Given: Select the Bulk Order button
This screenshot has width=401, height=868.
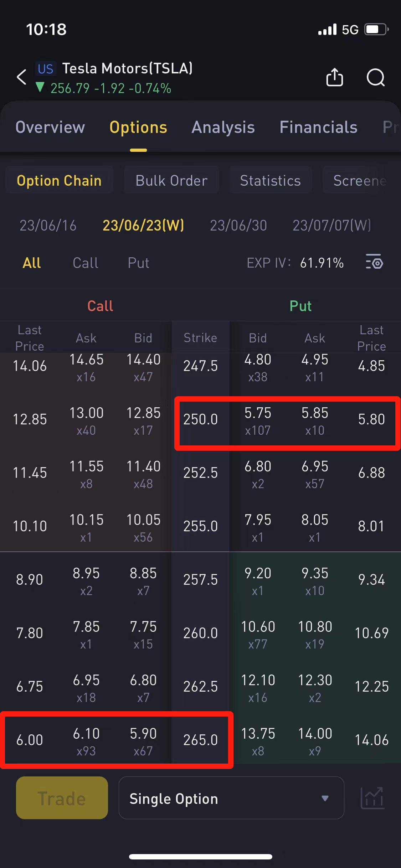Looking at the screenshot, I should click(171, 180).
